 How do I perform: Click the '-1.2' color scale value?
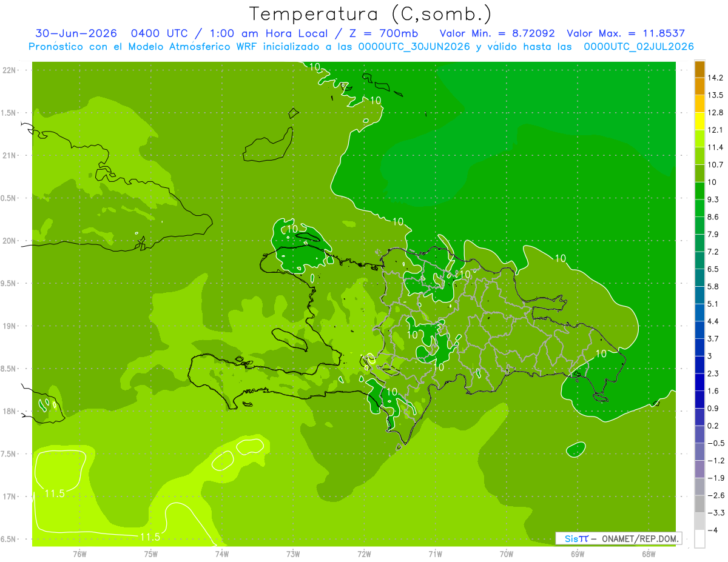pos(716,461)
